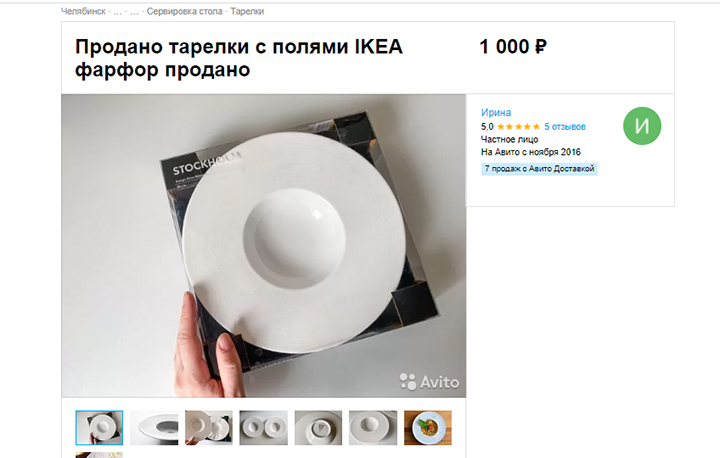Open Тарелки breadcrumb category
This screenshot has height=458, width=720.
click(x=247, y=11)
